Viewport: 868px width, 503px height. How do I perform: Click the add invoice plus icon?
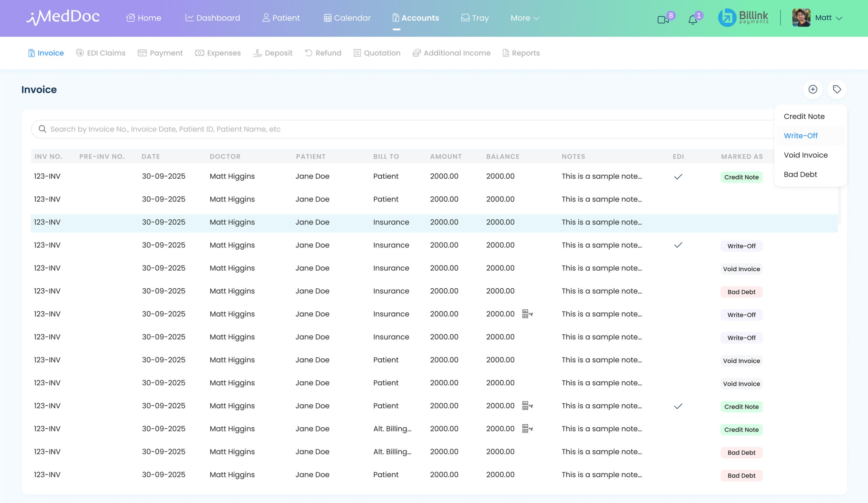812,90
